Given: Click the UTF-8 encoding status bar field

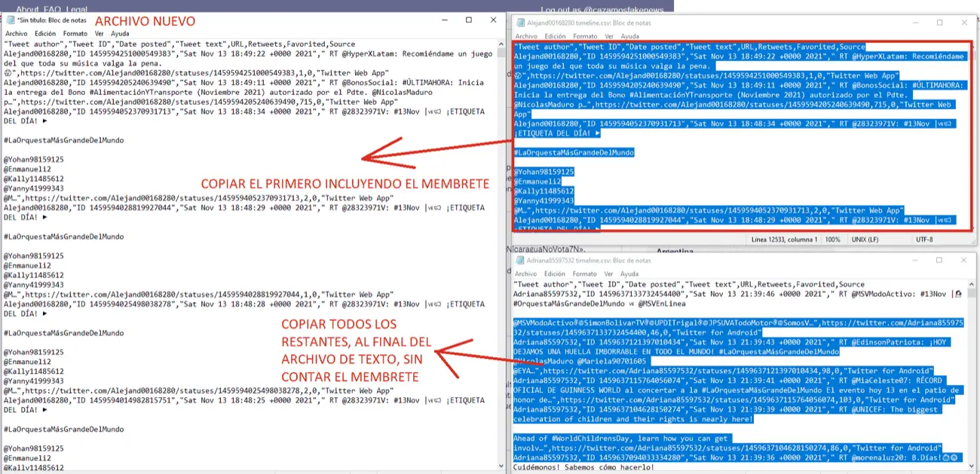Looking at the screenshot, I should click(925, 239).
